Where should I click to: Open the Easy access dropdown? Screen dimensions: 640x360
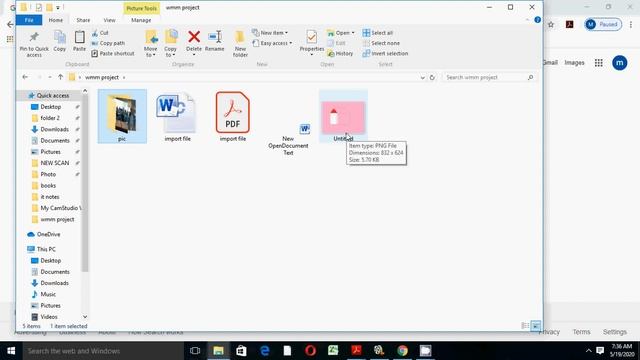tap(272, 43)
